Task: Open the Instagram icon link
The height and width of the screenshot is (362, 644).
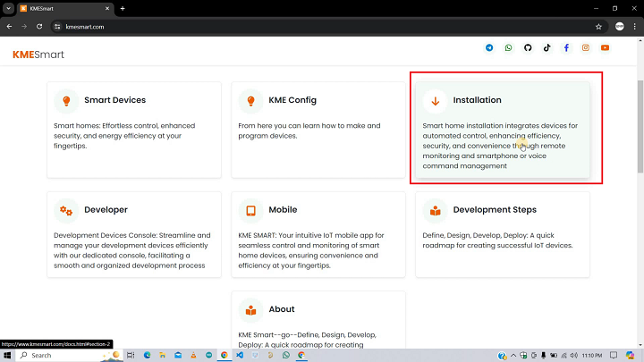Action: [586, 47]
